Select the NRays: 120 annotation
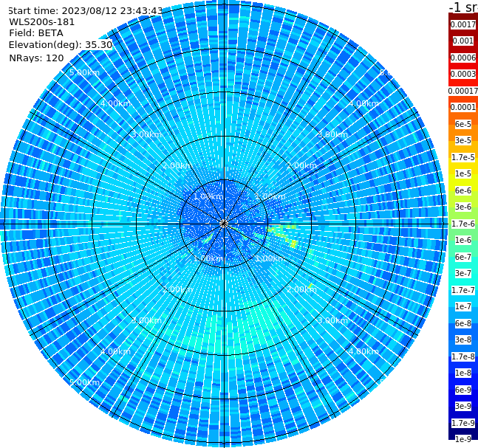Viewport: 478px width, 448px height. pyautogui.click(x=36, y=58)
